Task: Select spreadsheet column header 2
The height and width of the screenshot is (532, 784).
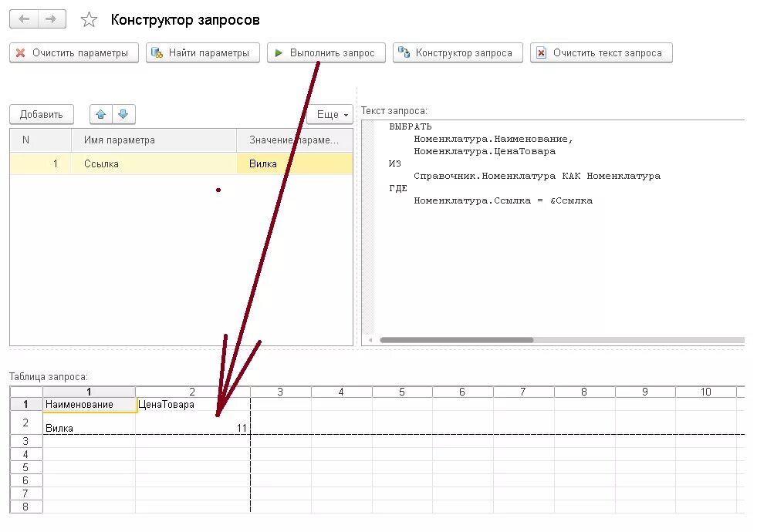Action: pos(192,392)
